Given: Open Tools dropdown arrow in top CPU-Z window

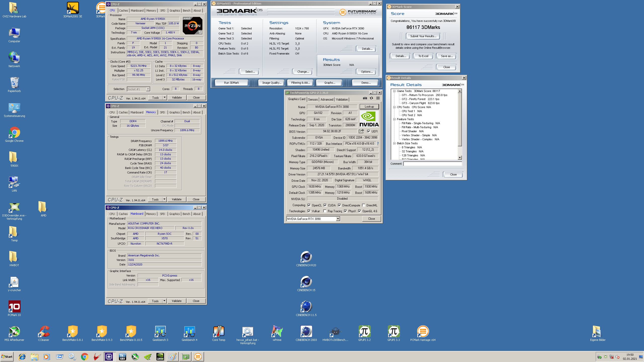Looking at the screenshot, I should point(165,98).
